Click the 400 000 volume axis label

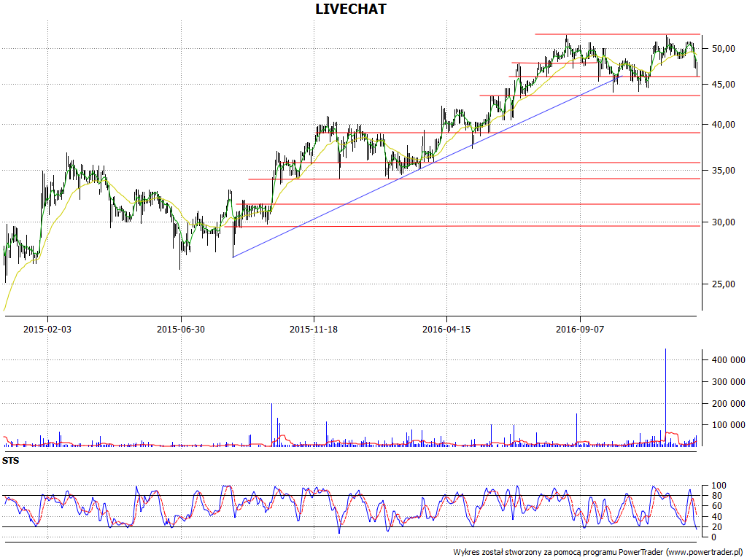click(x=729, y=360)
